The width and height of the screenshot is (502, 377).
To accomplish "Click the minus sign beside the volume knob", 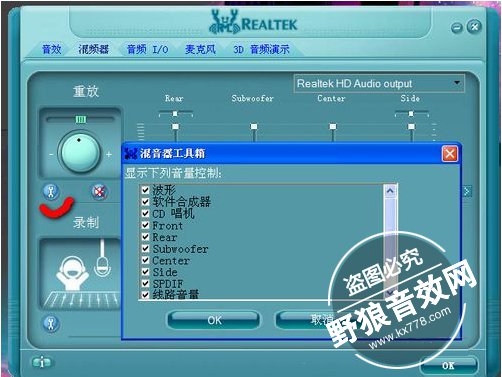I will coord(51,155).
